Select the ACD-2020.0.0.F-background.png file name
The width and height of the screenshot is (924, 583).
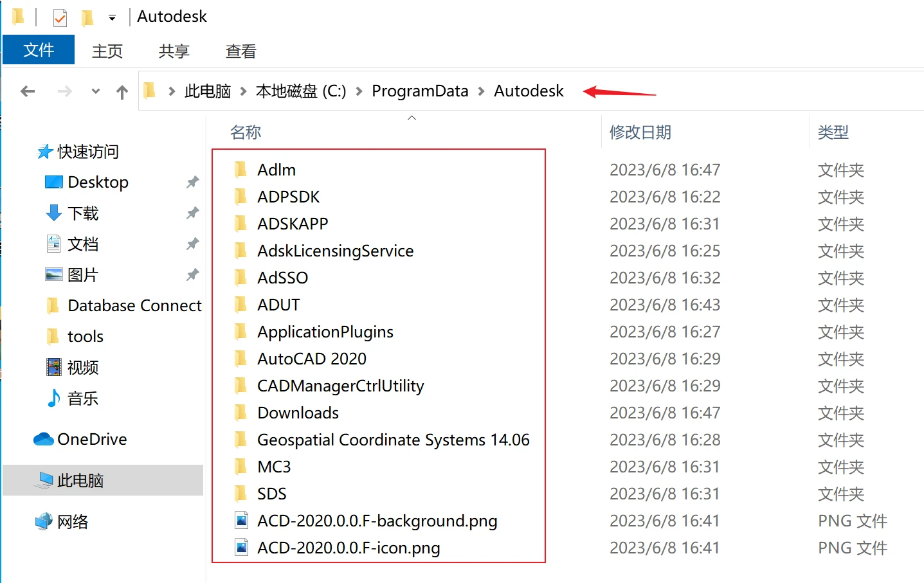coord(377,521)
